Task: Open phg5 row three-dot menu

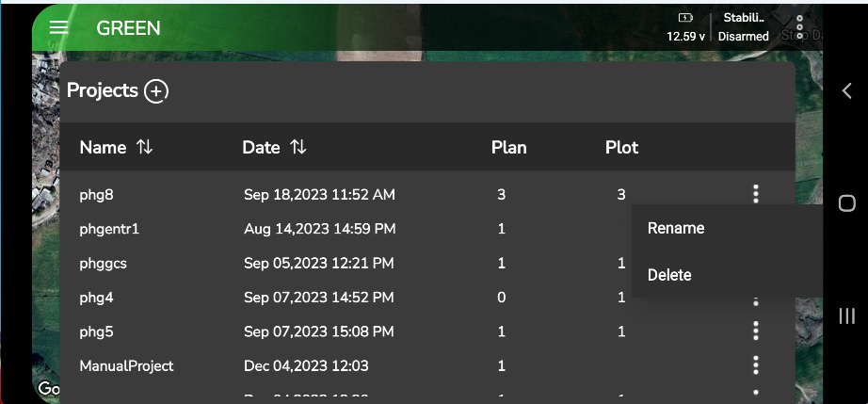Action: click(755, 331)
